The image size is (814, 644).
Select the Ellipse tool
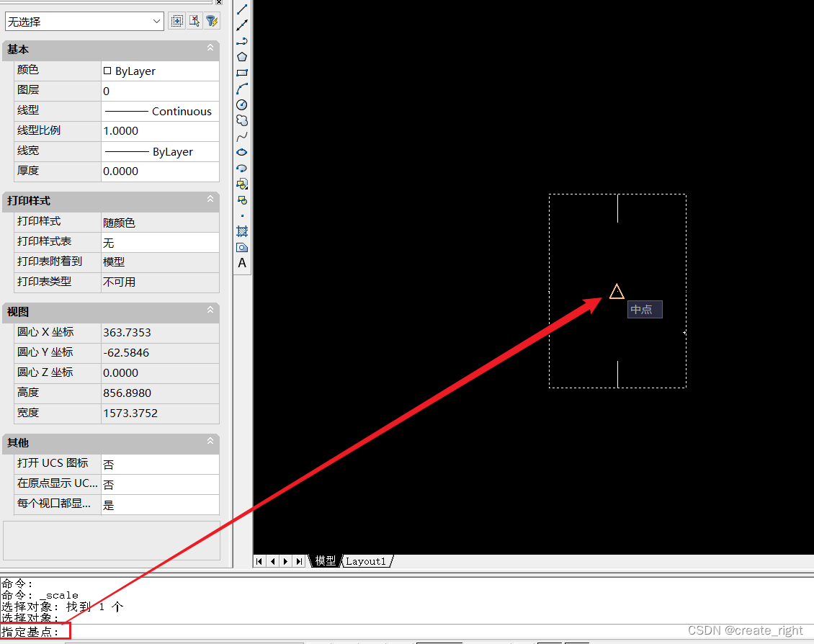coord(242,152)
